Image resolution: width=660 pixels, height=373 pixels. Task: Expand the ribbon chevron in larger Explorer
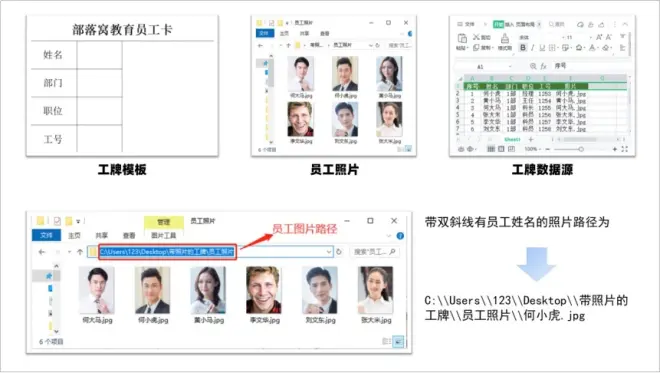(389, 236)
